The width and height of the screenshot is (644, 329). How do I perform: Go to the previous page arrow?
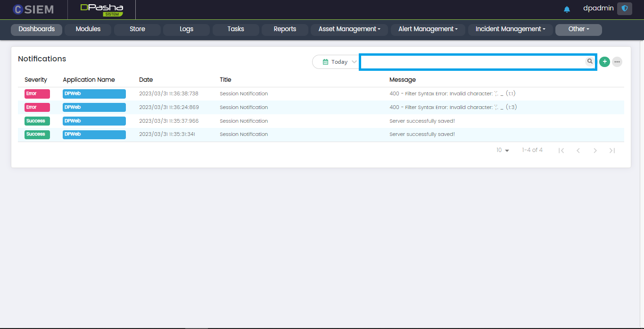coord(578,151)
